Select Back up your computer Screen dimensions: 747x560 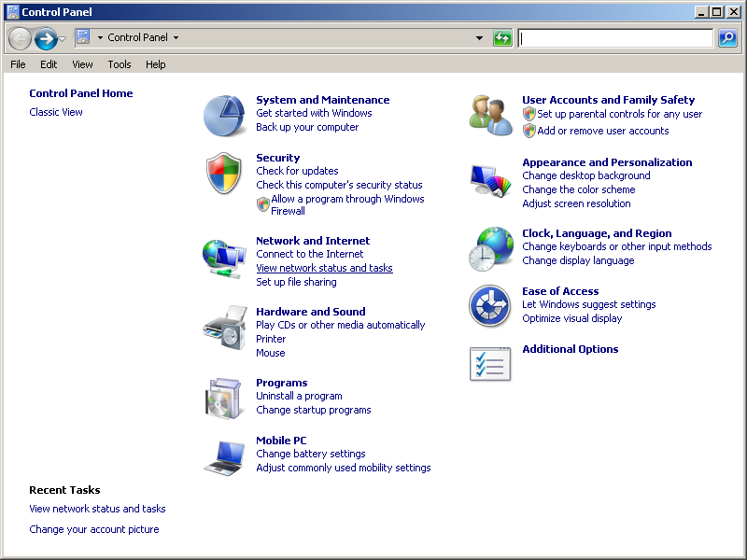tap(307, 127)
